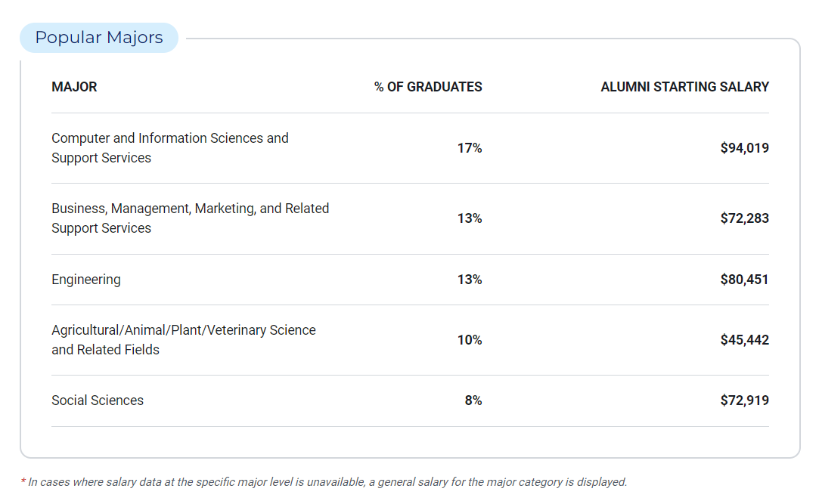The width and height of the screenshot is (819, 504).
Task: Click the ALUMNI STARTING SALARY column header
Action: 684,87
